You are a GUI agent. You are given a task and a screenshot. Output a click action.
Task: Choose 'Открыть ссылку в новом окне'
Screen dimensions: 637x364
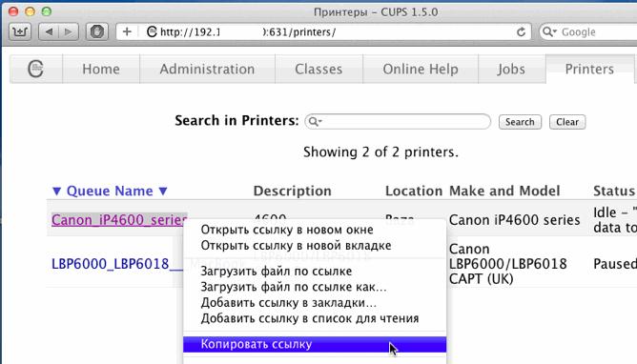coord(315,230)
